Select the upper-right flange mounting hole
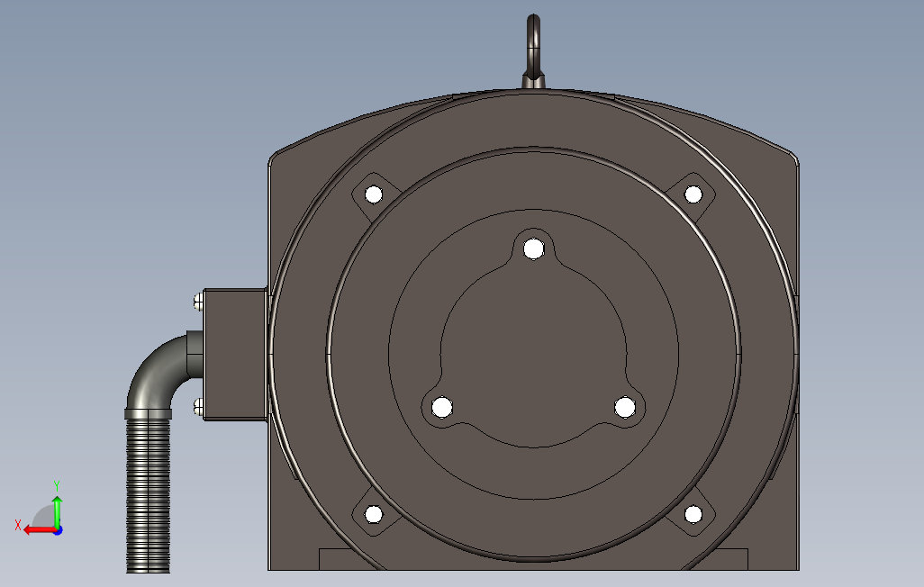The image size is (924, 587). (693, 194)
